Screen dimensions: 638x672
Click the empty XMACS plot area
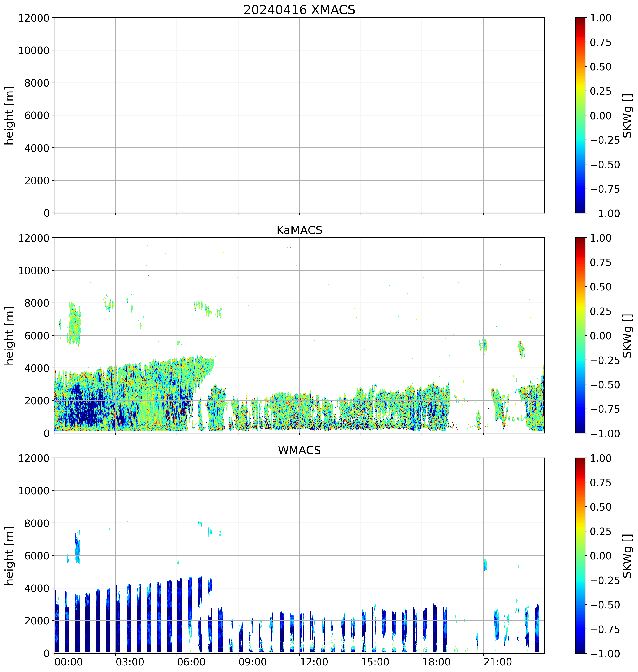point(299,115)
